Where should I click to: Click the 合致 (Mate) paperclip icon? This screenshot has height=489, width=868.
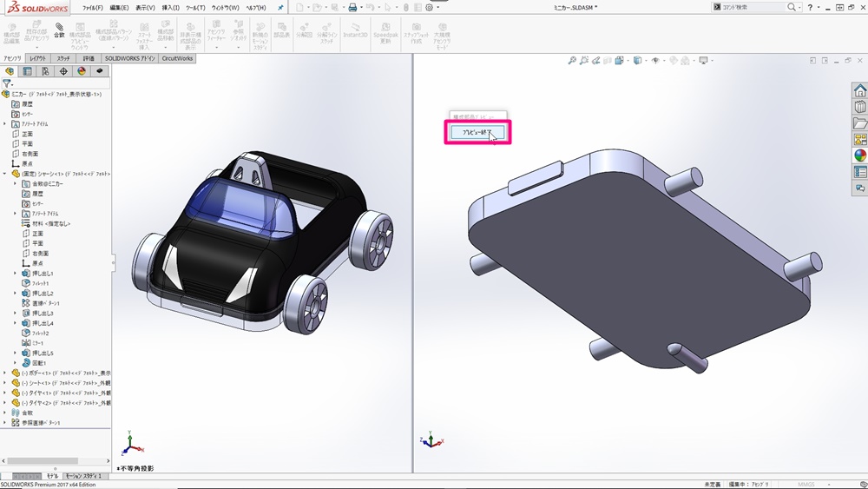pyautogui.click(x=59, y=28)
